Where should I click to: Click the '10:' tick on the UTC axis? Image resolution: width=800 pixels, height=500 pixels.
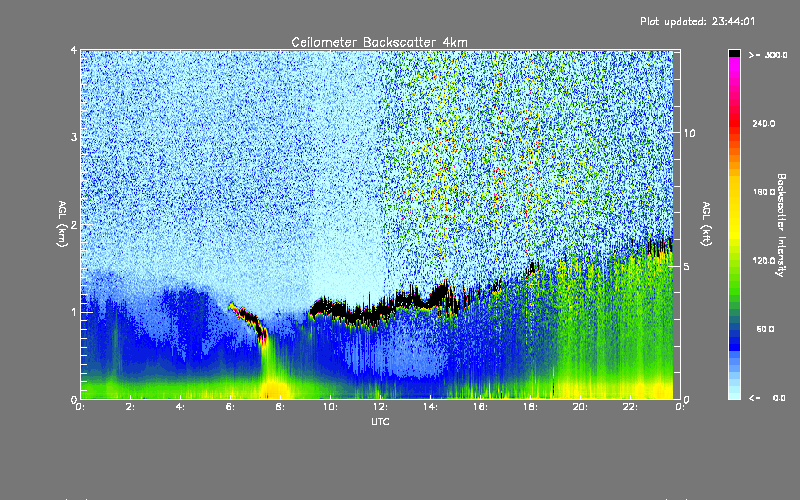point(330,407)
